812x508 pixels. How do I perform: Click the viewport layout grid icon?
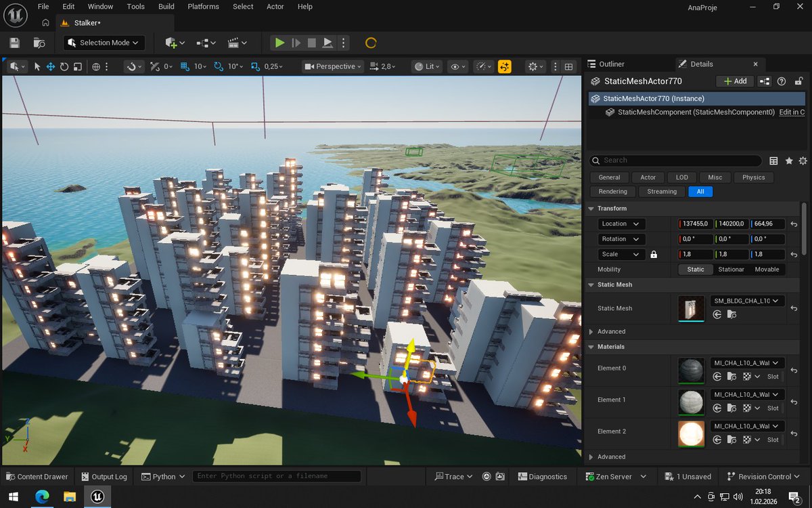(568, 66)
